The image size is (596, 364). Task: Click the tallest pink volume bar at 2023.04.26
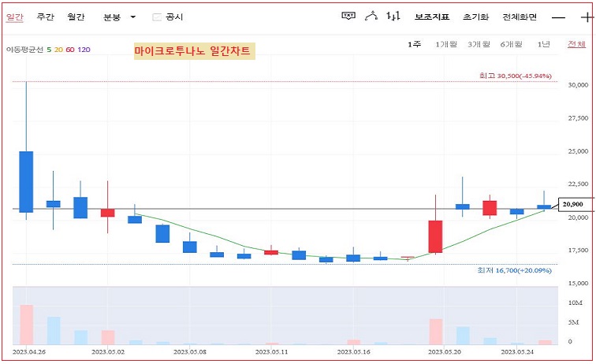pos(27,325)
